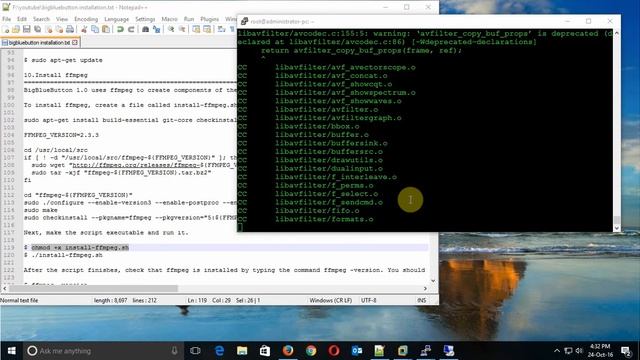
Task: Open the View menu in Notepad++
Action: [62, 19]
